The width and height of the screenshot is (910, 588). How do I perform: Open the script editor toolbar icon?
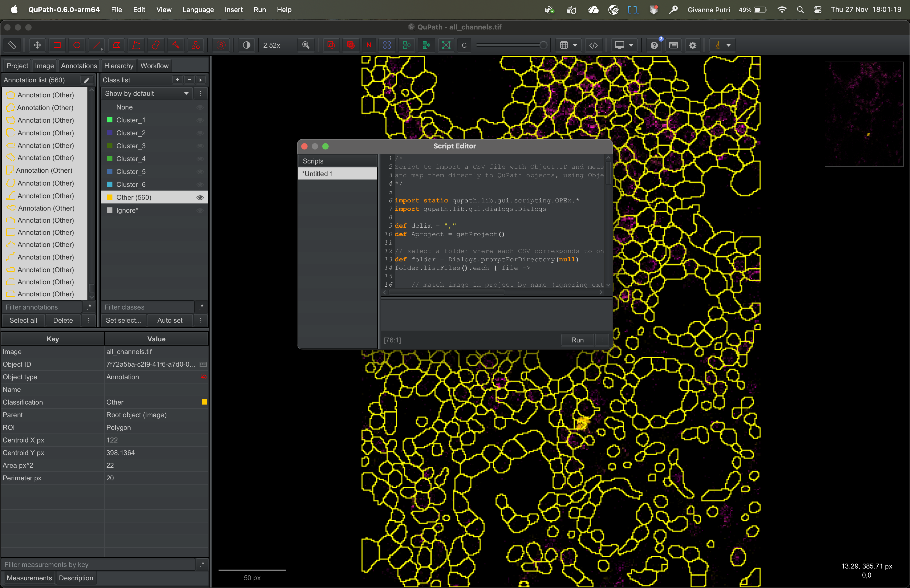tap(594, 45)
